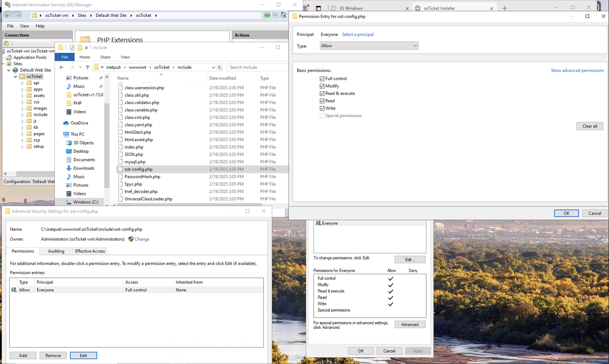Image resolution: width=609 pixels, height=364 pixels.
Task: Click Edit in Advanced Security Settings
Action: [83, 355]
